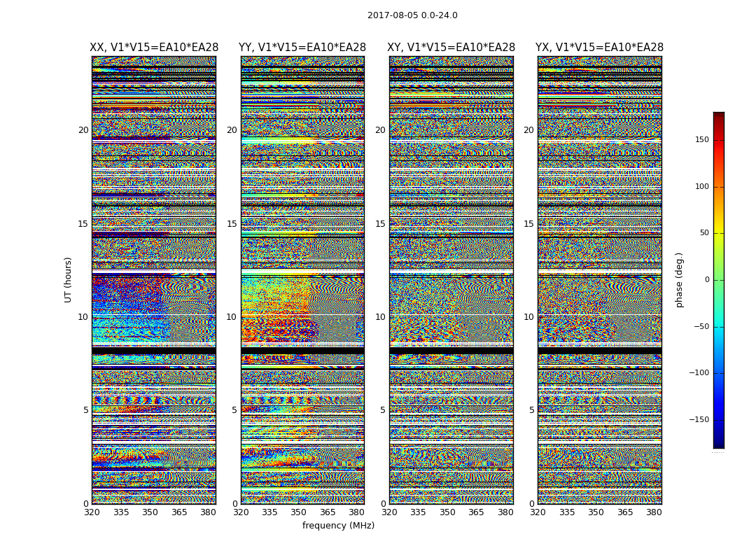This screenshot has width=735, height=560.
Task: Click the YX, V1*V15=EA10*EA28 subplot title
Action: click(599, 48)
